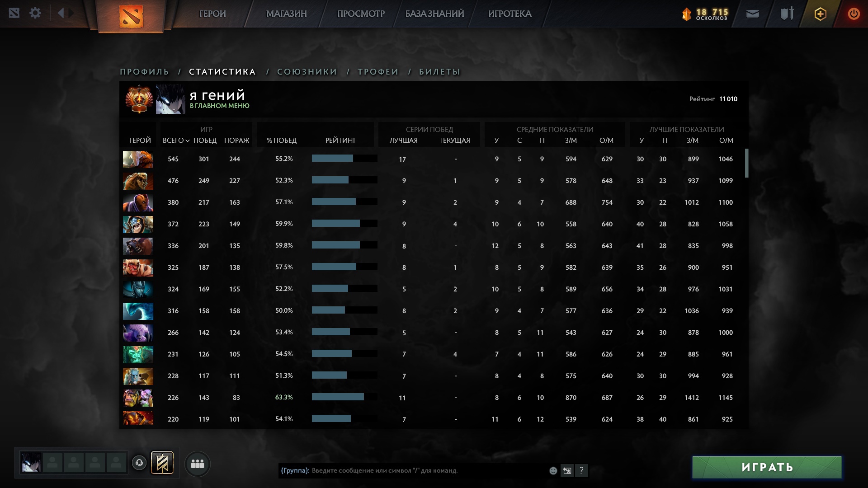Toggle the coaching banner icon
868x488 pixels.
pos(162,463)
